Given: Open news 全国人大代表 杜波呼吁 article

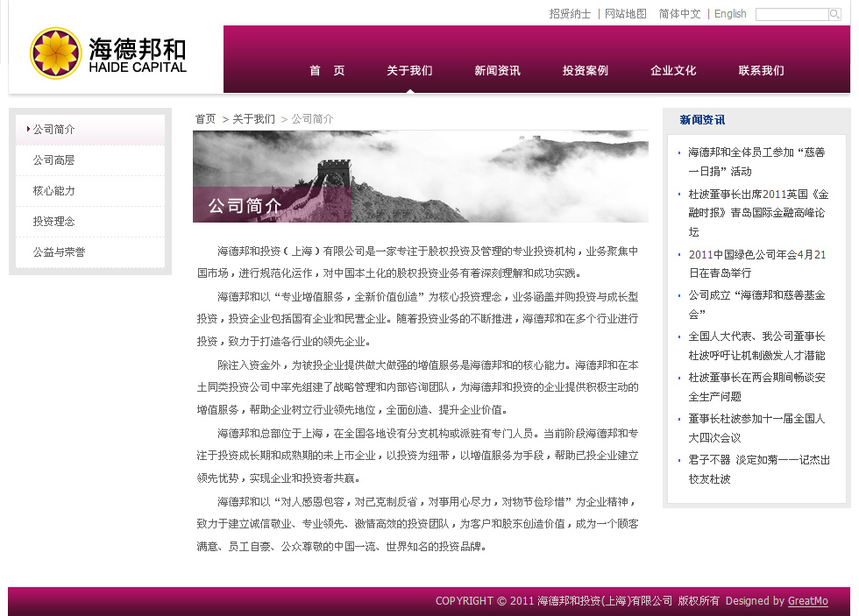Looking at the screenshot, I should pos(756,346).
